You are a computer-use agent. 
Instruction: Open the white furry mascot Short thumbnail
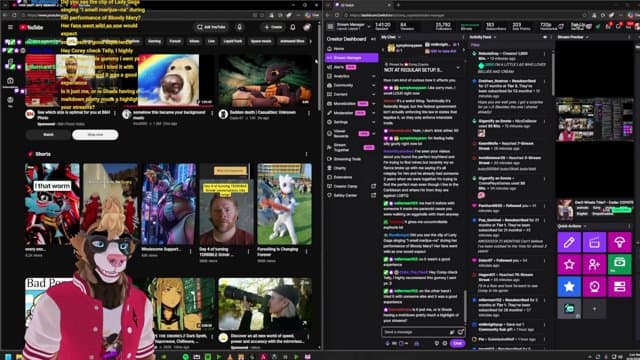[284, 204]
